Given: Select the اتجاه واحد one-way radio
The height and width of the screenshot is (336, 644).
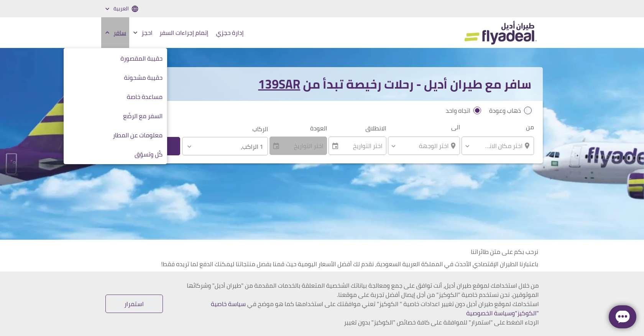Looking at the screenshot, I should [x=477, y=110].
